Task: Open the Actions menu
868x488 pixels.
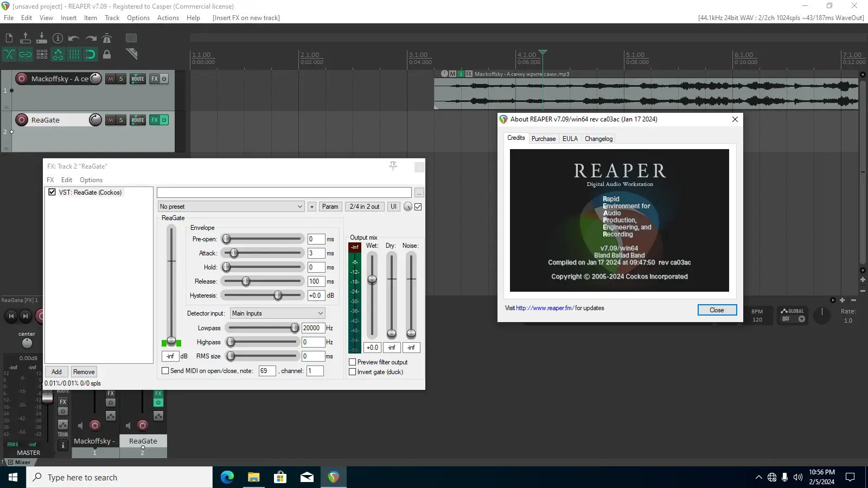Action: pyautogui.click(x=168, y=18)
